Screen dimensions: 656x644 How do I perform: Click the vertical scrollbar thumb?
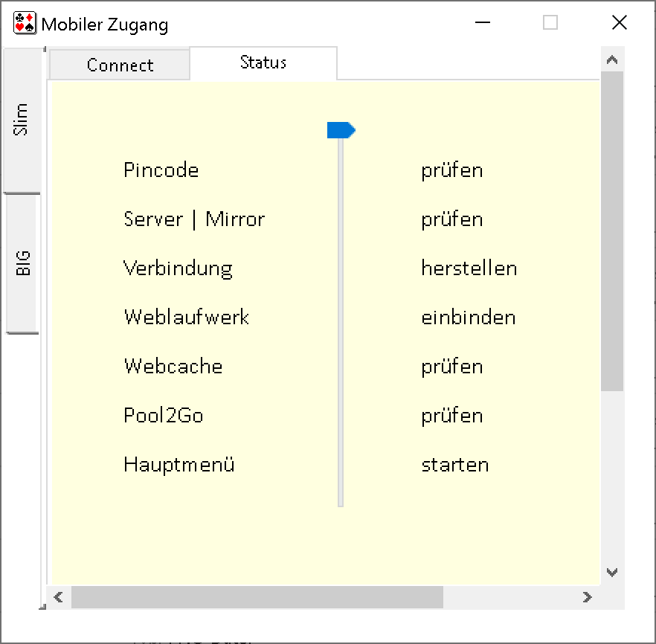coord(612,231)
